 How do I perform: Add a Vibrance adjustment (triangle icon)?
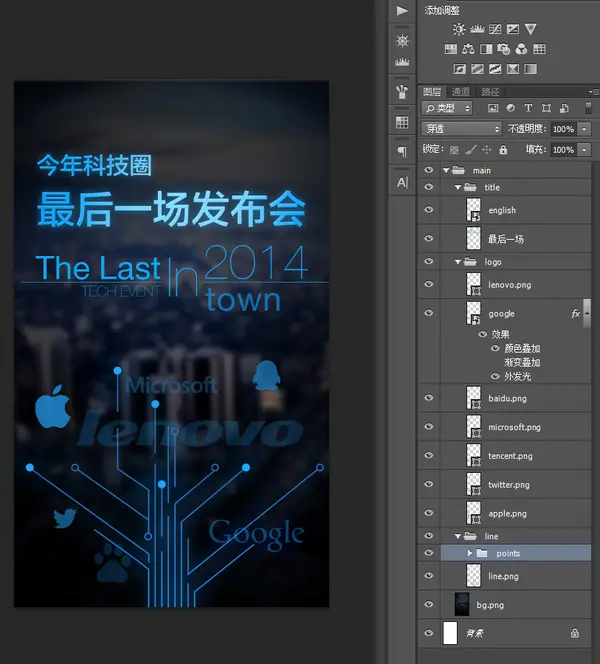(x=531, y=29)
